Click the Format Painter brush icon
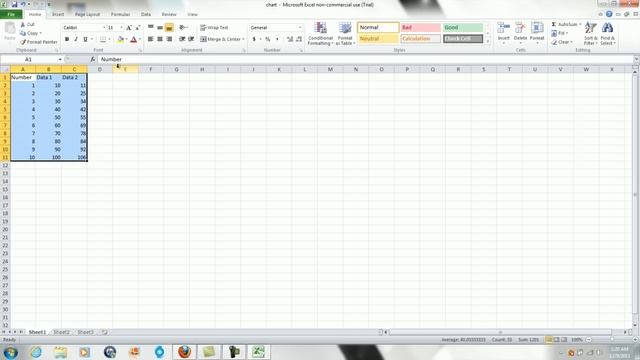 [23, 42]
